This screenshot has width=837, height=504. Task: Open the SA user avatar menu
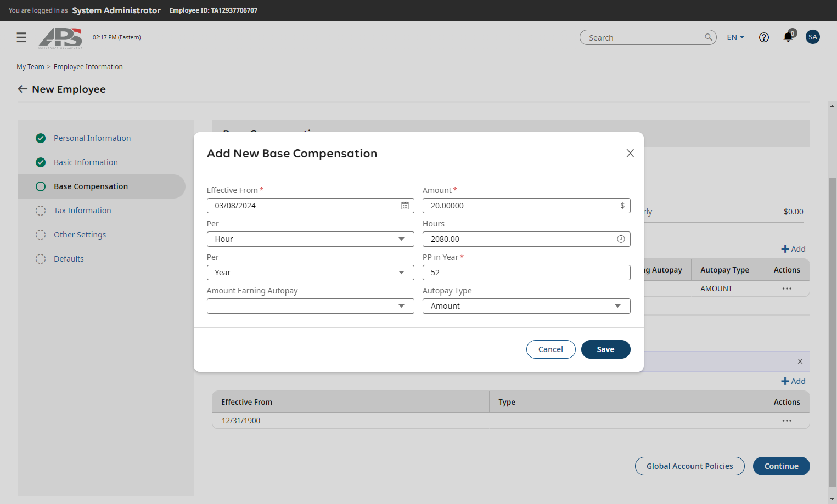pyautogui.click(x=813, y=37)
